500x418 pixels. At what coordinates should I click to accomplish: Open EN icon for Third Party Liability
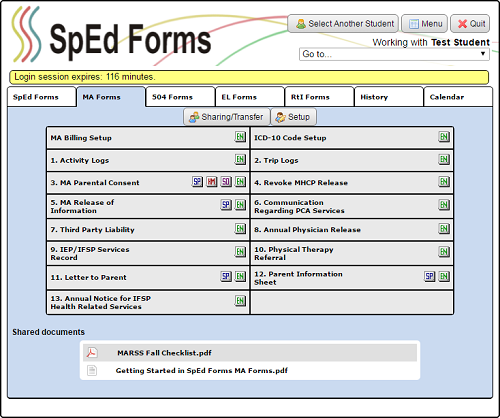(x=240, y=229)
